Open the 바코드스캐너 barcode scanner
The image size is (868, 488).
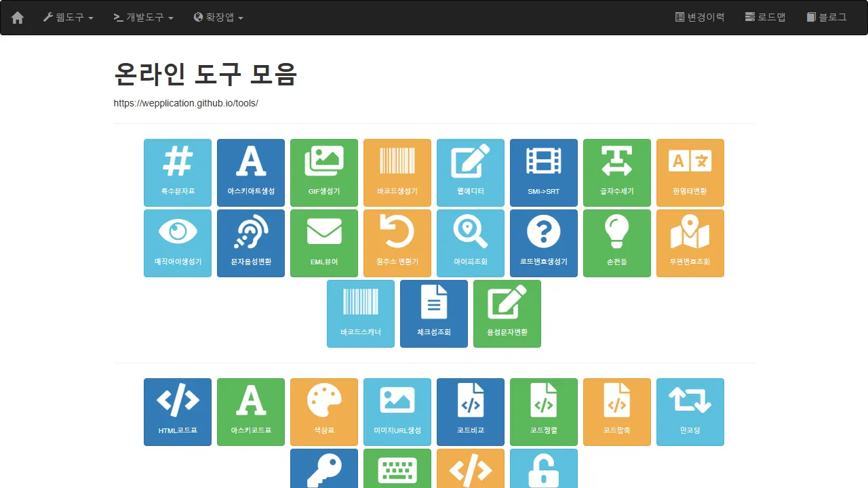(x=360, y=313)
